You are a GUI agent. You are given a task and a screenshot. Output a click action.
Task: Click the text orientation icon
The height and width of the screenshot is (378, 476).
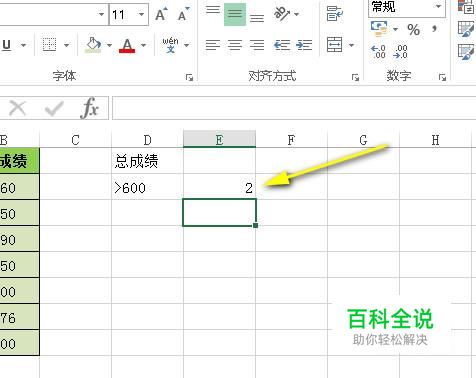(282, 14)
